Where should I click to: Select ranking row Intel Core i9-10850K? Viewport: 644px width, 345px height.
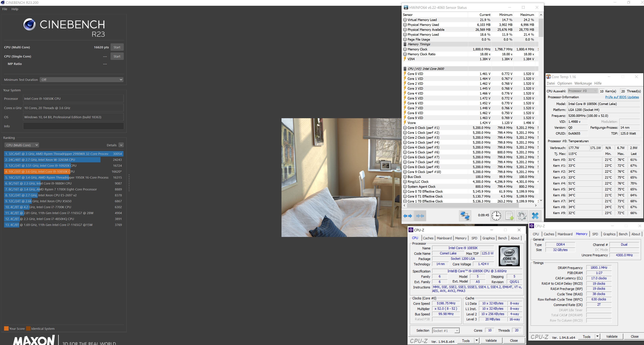[64, 171]
